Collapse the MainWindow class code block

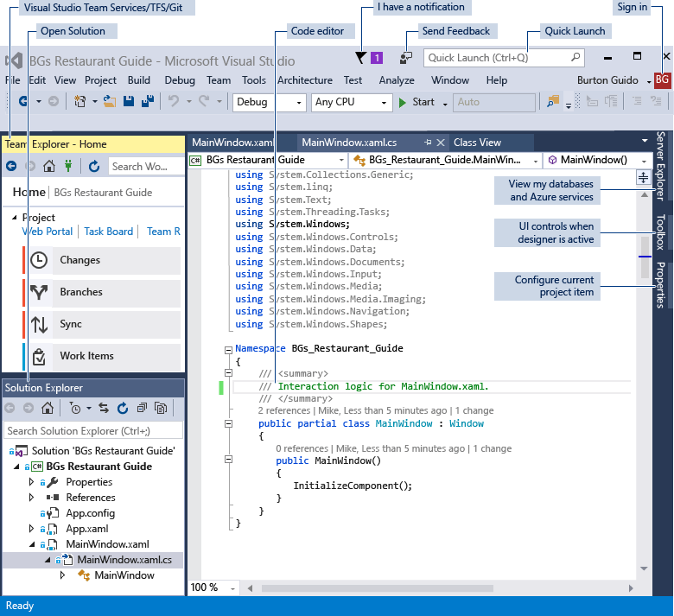[228, 423]
